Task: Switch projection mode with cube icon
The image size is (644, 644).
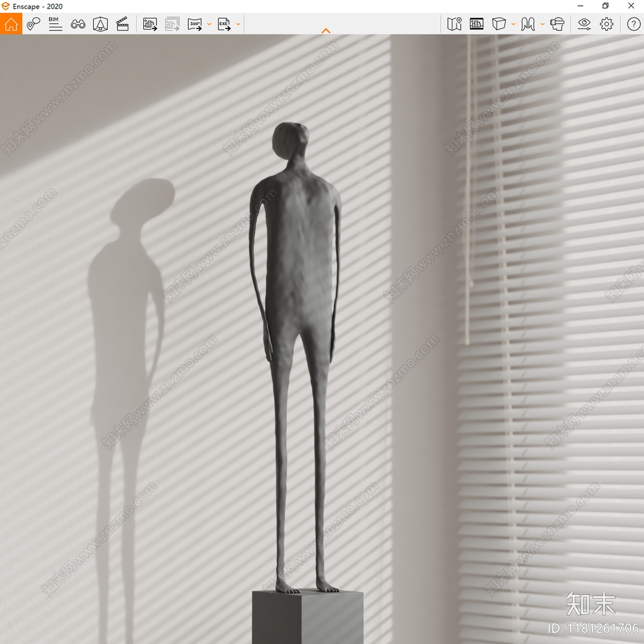Action: (499, 24)
